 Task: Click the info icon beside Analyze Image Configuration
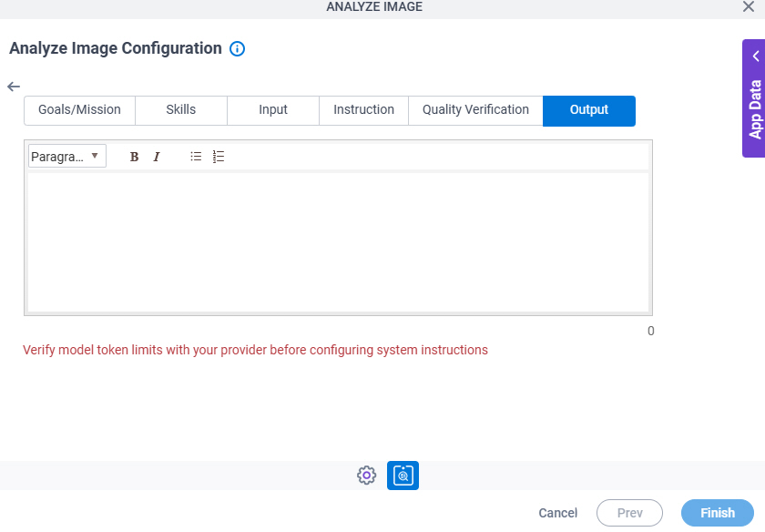point(237,49)
